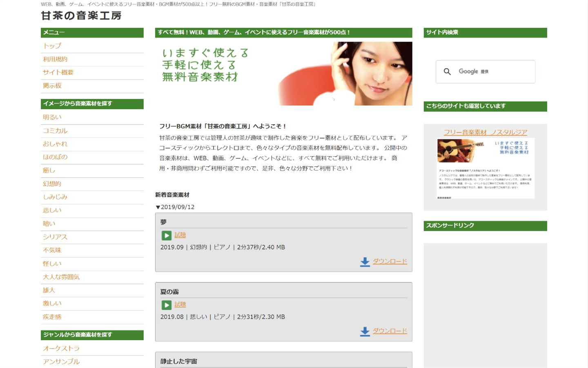Play preview icon for 夢 track
This screenshot has width=588, height=368.
[167, 236]
